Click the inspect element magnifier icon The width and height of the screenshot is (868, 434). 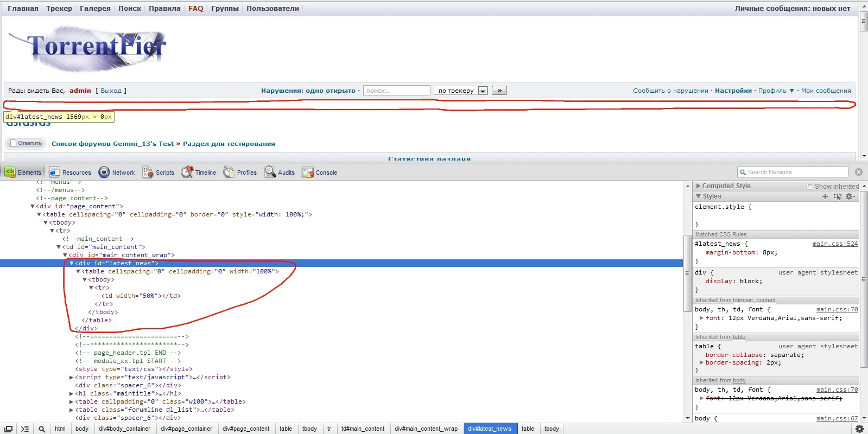pos(42,429)
